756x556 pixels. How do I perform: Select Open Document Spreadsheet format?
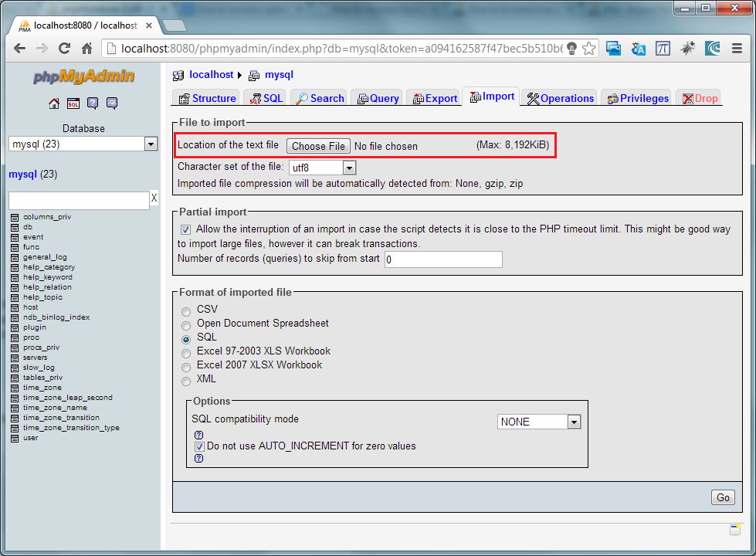click(x=186, y=326)
